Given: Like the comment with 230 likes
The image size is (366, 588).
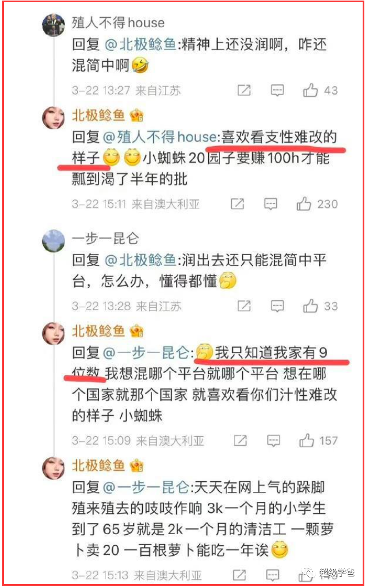Looking at the screenshot, I should point(304,204).
